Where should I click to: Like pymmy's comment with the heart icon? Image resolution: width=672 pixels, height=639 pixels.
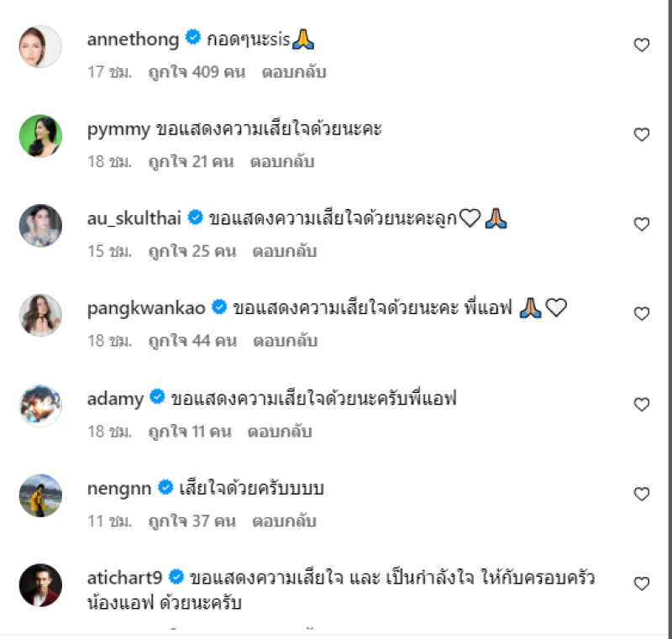[x=641, y=134]
